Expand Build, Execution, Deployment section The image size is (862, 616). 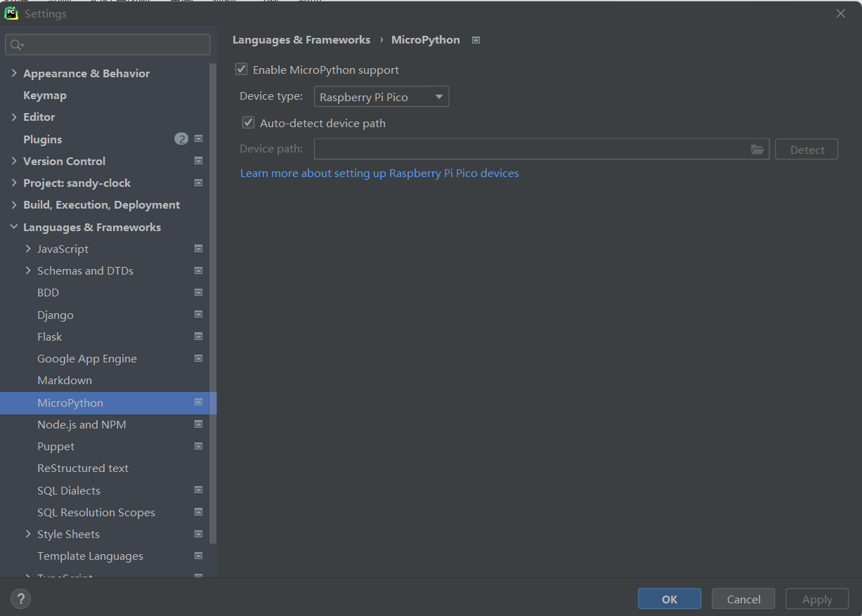(x=14, y=204)
